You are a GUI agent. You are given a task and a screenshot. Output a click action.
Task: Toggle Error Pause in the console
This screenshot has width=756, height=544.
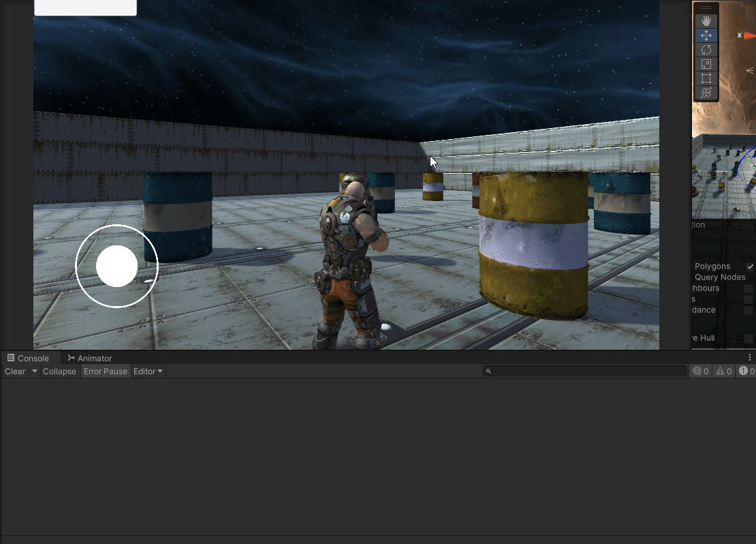tap(105, 372)
